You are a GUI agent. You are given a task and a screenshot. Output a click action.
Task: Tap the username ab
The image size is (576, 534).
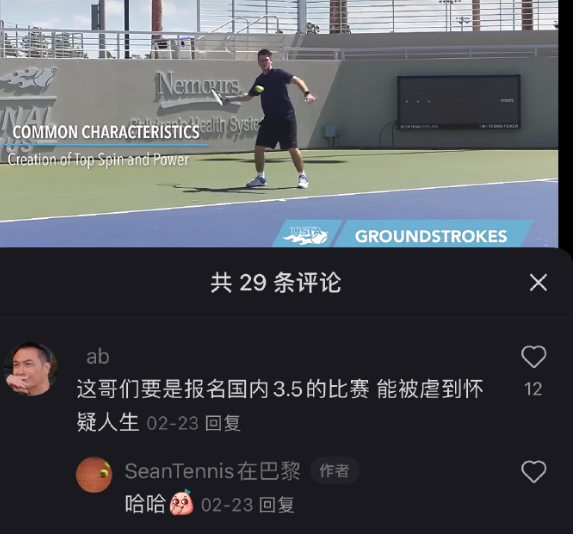98,357
